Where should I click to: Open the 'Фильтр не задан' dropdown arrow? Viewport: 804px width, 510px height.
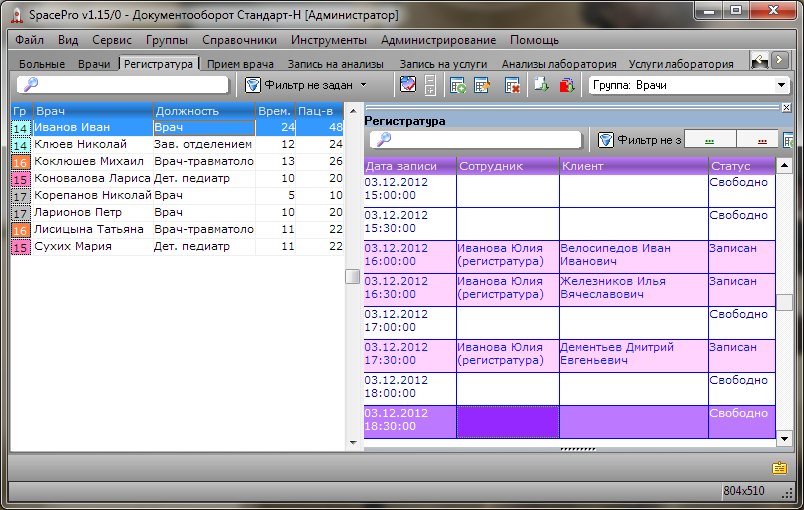click(x=364, y=85)
